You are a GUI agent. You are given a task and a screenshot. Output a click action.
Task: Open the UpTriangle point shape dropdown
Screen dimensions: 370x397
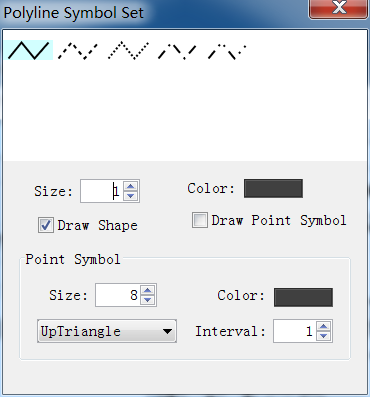point(107,331)
